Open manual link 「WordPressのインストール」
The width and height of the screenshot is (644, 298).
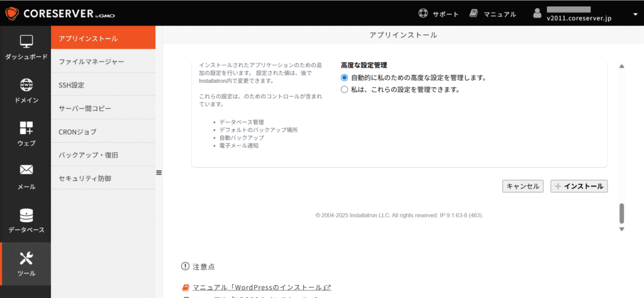[262, 287]
